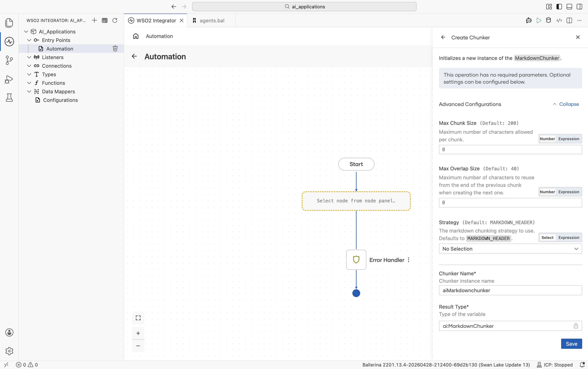Toggle the secondary sidebar layout icon

coord(579,7)
